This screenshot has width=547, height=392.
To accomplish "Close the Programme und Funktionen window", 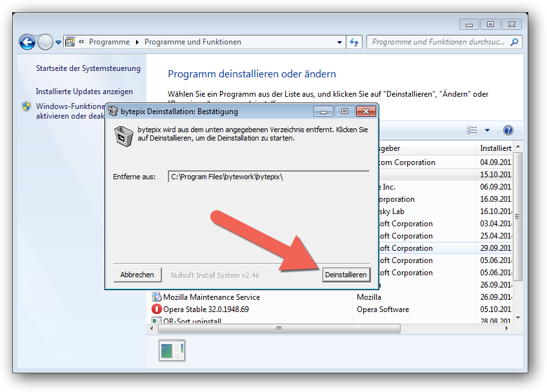I will tap(512, 24).
